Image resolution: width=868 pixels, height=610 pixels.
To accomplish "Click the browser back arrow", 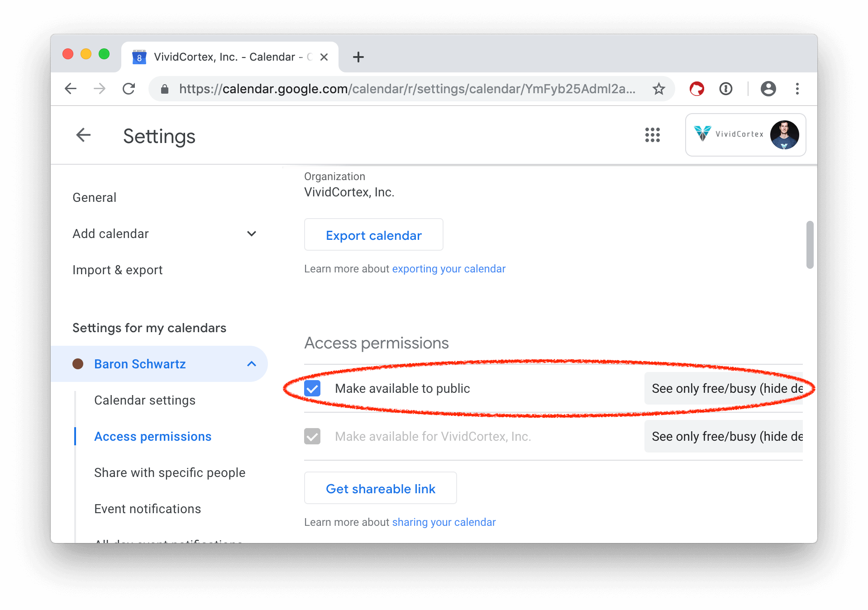I will (71, 89).
